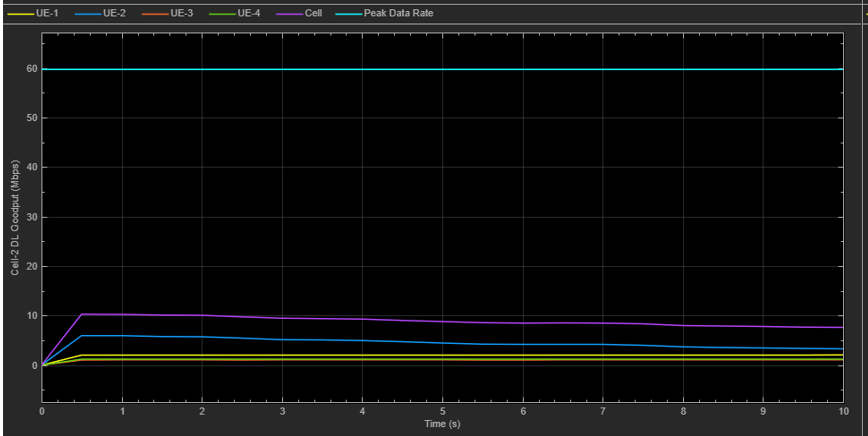Click the 60 tick label on y-axis
Image resolution: width=868 pixels, height=436 pixels.
point(32,69)
